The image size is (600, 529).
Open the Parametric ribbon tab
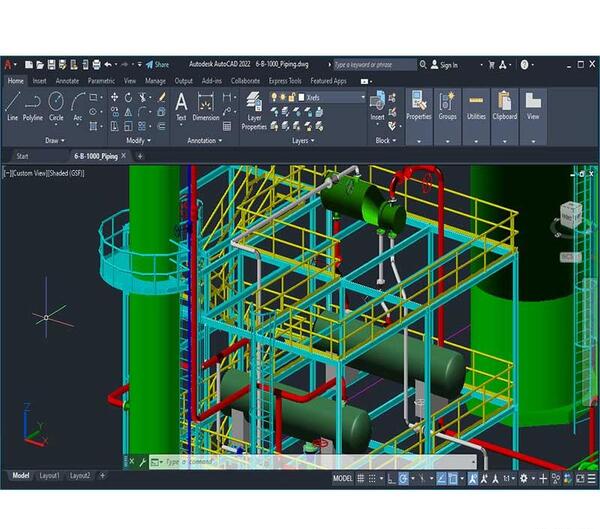tap(101, 81)
